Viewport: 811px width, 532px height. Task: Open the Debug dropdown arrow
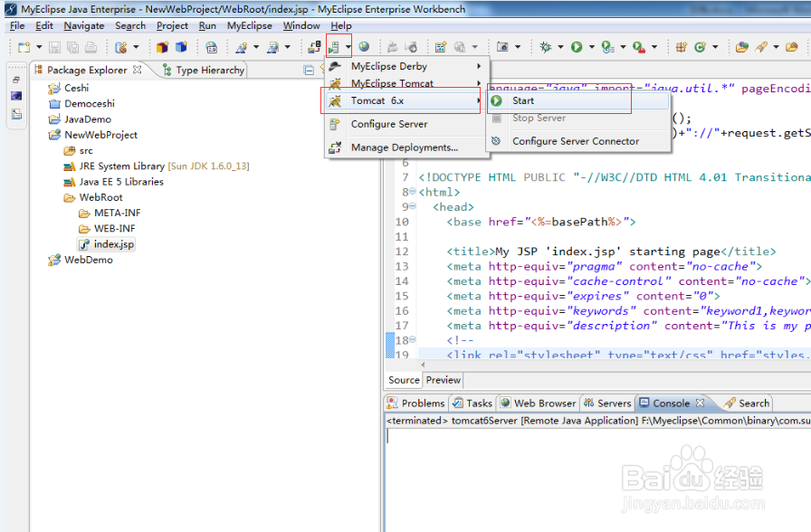tap(560, 48)
